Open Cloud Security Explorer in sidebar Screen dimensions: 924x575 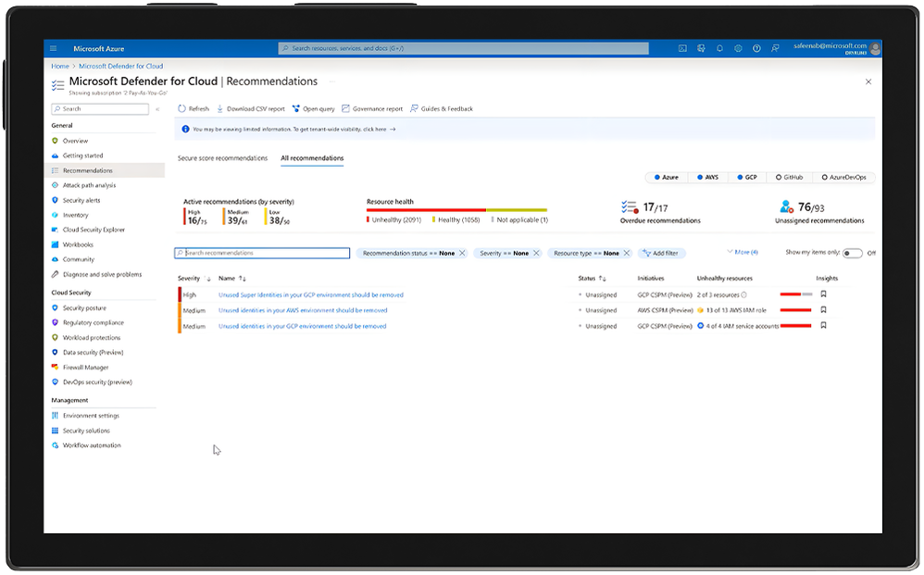[x=94, y=230]
